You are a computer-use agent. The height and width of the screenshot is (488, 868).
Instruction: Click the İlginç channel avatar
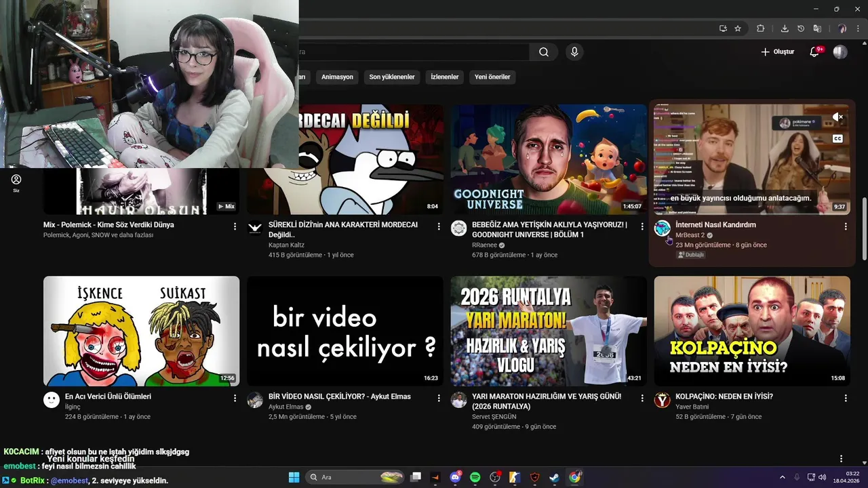[52, 399]
